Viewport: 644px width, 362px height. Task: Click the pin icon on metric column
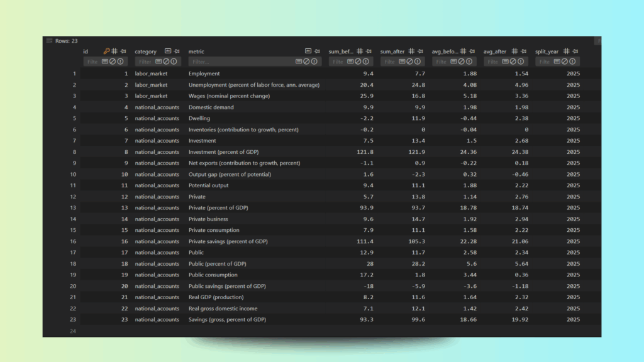coord(317,52)
